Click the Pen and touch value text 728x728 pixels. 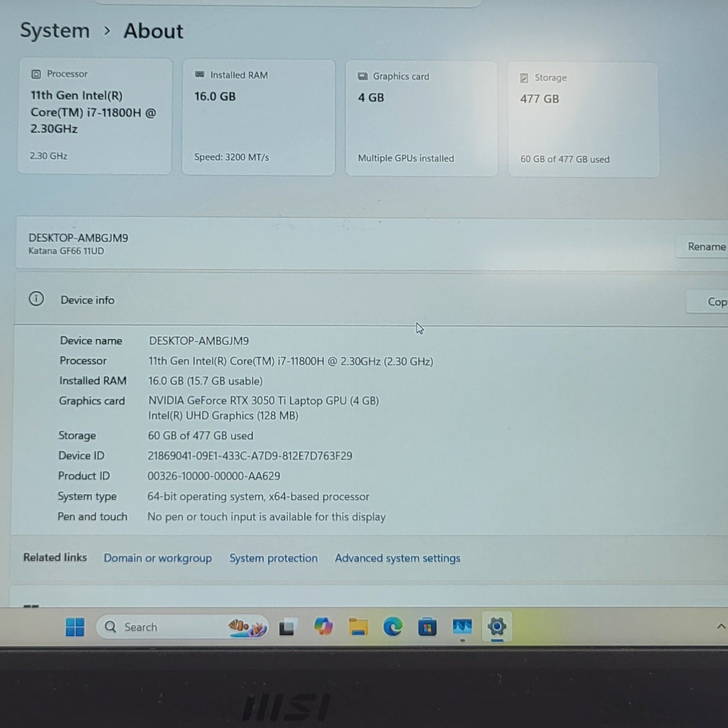click(266, 517)
